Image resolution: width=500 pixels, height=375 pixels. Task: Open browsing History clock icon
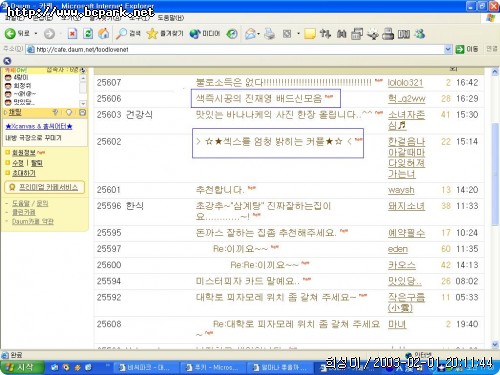coord(232,34)
